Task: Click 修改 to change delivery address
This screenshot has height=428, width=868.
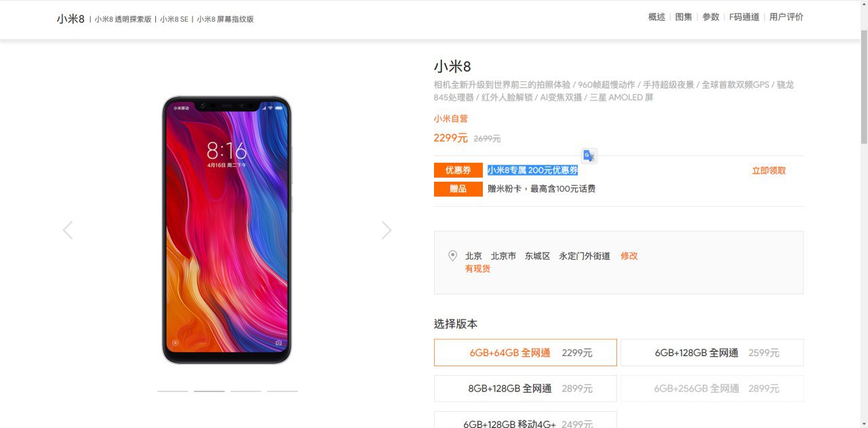Action: (629, 256)
